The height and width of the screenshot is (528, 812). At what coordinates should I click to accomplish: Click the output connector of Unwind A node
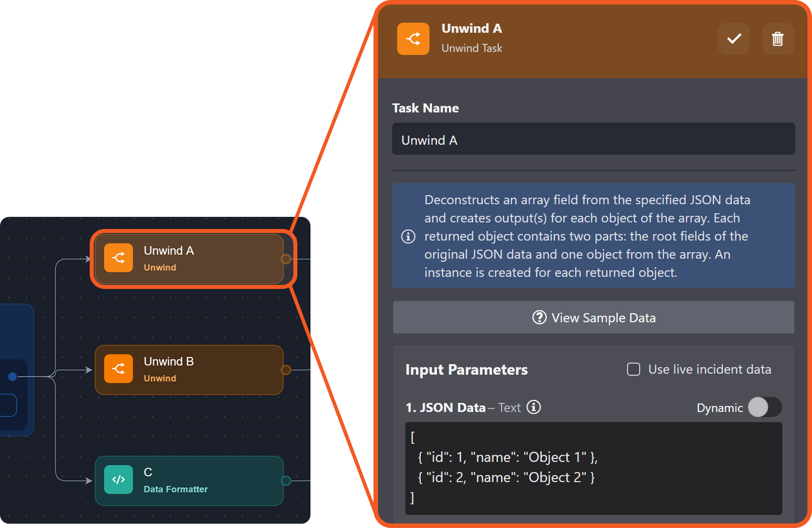click(x=286, y=259)
